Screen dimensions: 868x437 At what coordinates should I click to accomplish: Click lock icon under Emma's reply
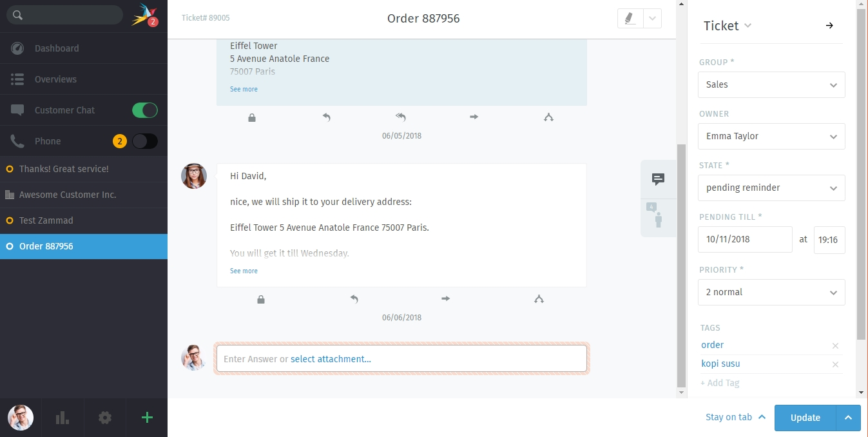(x=261, y=299)
